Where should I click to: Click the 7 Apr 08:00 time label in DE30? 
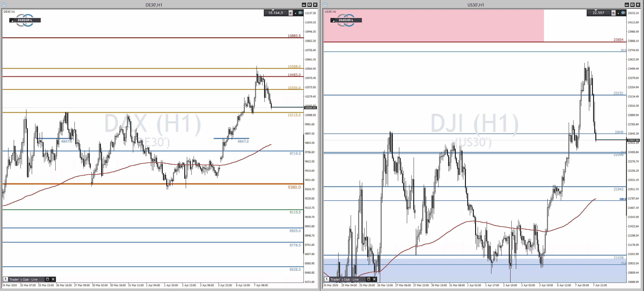pos(261,285)
